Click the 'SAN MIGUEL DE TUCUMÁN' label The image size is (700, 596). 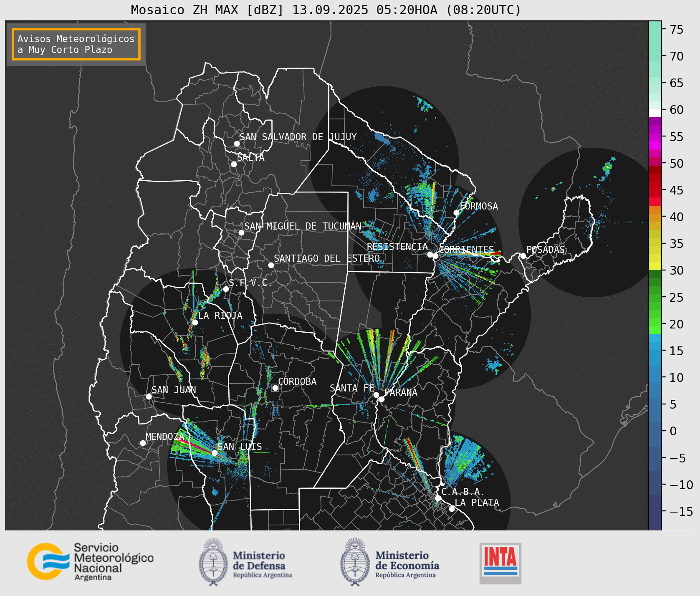[303, 226]
